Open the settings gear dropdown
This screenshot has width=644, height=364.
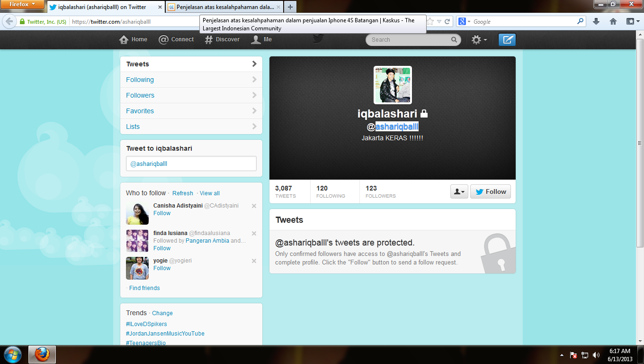[479, 40]
